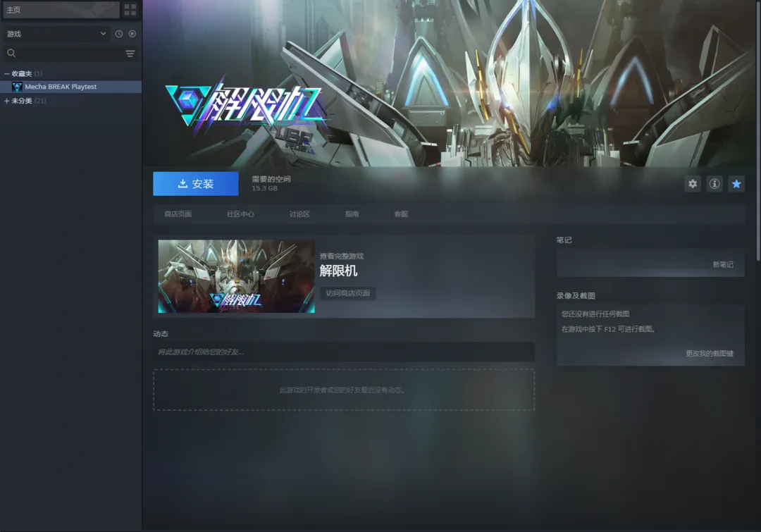The image size is (761, 532).
Task: Click the magnifier icon in library search
Action: pos(11,54)
